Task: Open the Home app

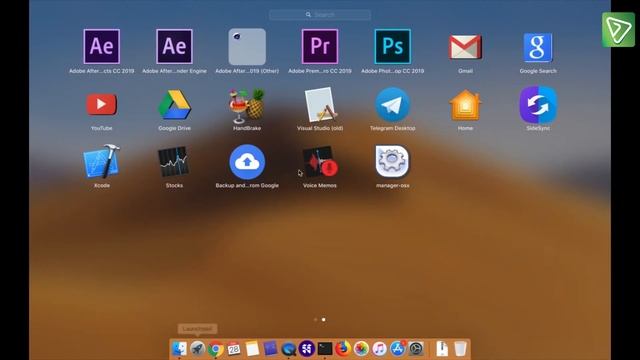Action: pyautogui.click(x=465, y=105)
